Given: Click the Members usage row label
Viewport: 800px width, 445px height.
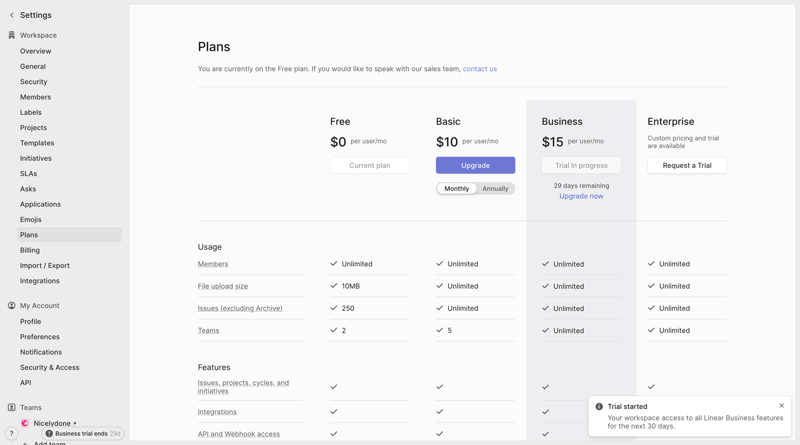Looking at the screenshot, I should pyautogui.click(x=213, y=264).
